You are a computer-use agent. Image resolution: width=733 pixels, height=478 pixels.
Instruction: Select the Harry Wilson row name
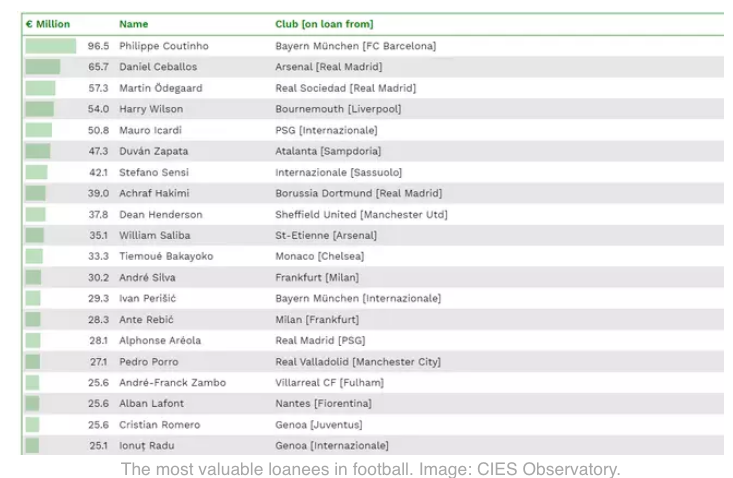click(x=151, y=109)
